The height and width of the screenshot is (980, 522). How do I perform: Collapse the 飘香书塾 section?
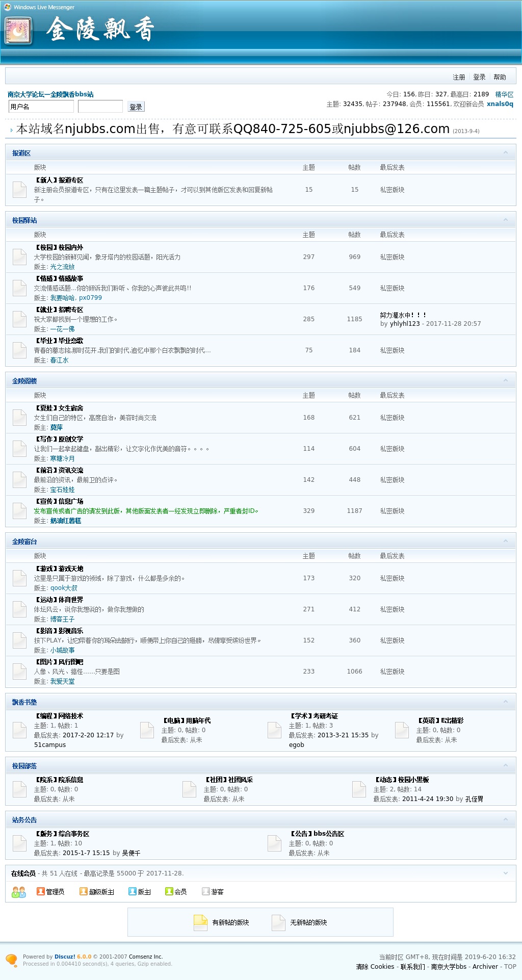click(506, 702)
